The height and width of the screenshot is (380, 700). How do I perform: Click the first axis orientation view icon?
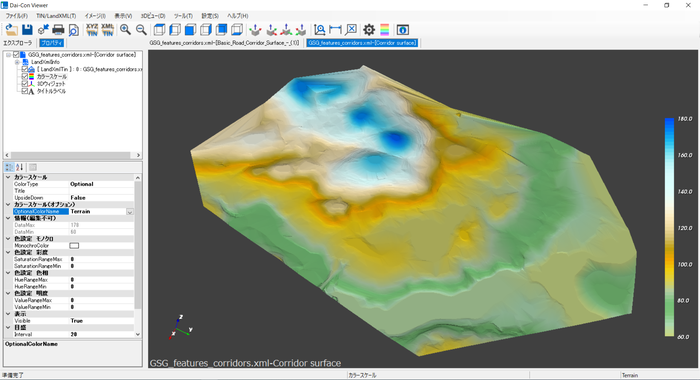click(255, 30)
